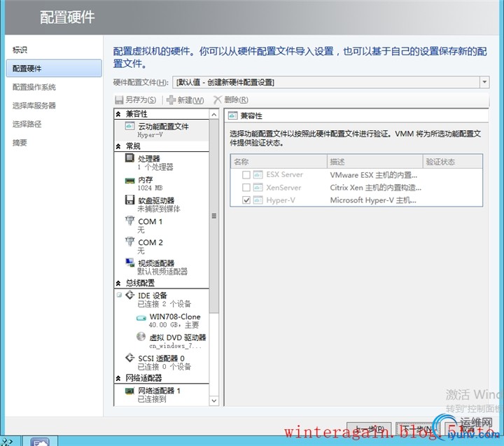This screenshot has height=446, width=504.
Task: Enable the XenServer checkbox
Action: pos(246,187)
